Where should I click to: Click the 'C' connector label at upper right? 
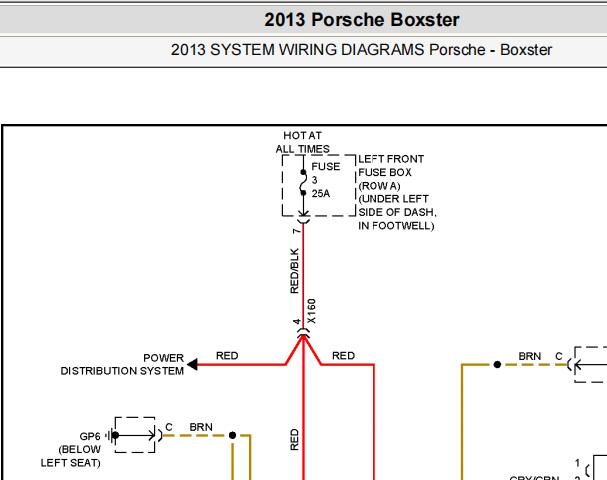click(559, 356)
